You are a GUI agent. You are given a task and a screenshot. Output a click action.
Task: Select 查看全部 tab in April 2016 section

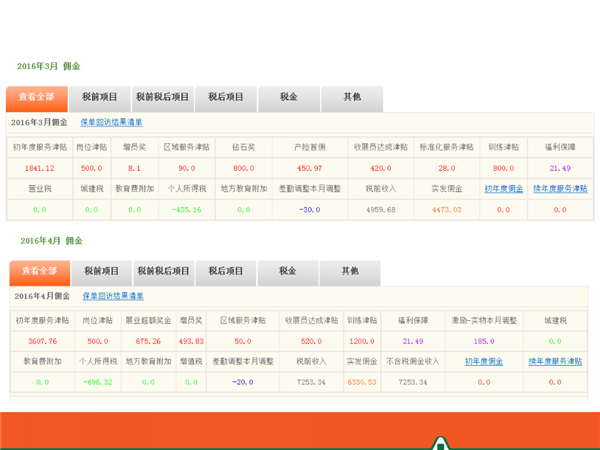40,271
